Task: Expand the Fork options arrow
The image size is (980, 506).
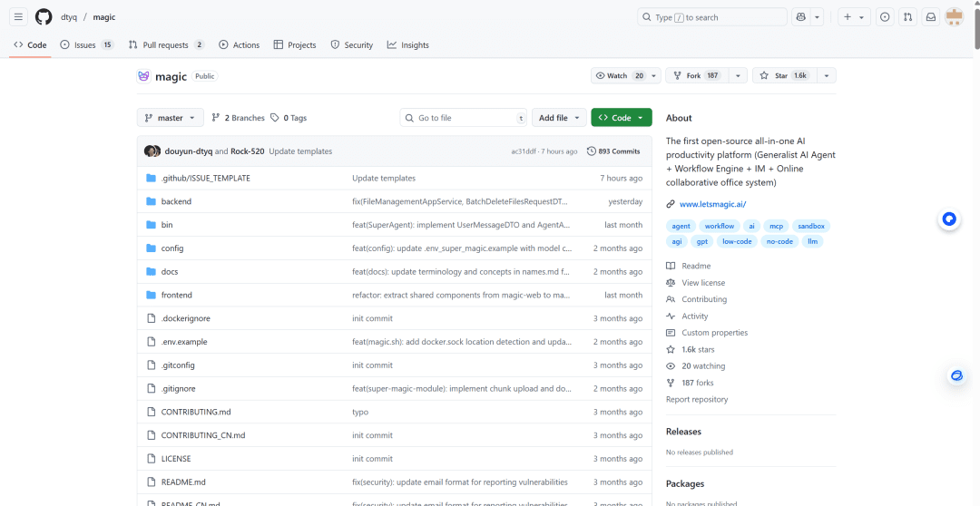Action: click(738, 75)
